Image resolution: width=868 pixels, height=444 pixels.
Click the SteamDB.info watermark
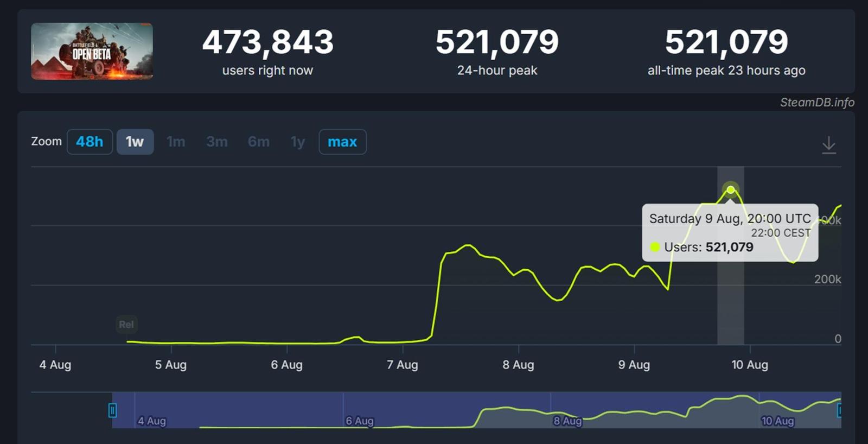pyautogui.click(x=816, y=102)
